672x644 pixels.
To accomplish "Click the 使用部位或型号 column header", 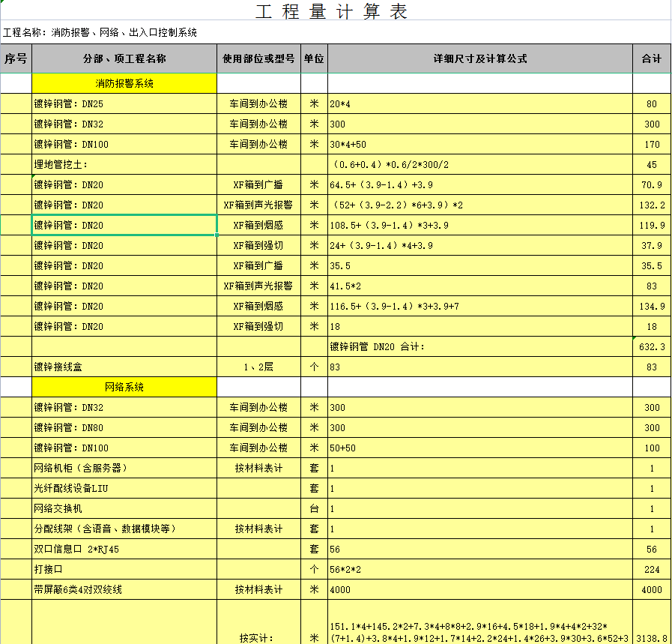I will tap(258, 58).
